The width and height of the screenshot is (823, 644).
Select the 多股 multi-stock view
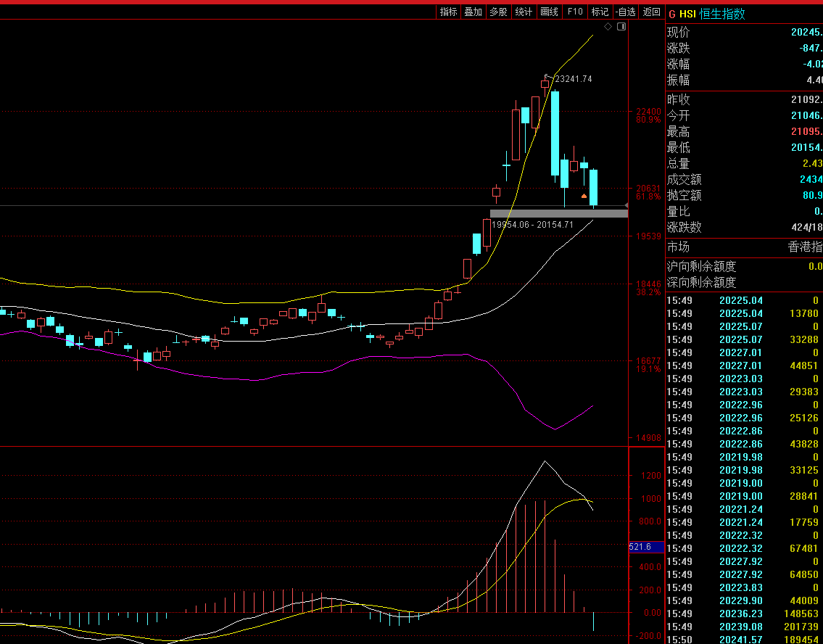498,12
